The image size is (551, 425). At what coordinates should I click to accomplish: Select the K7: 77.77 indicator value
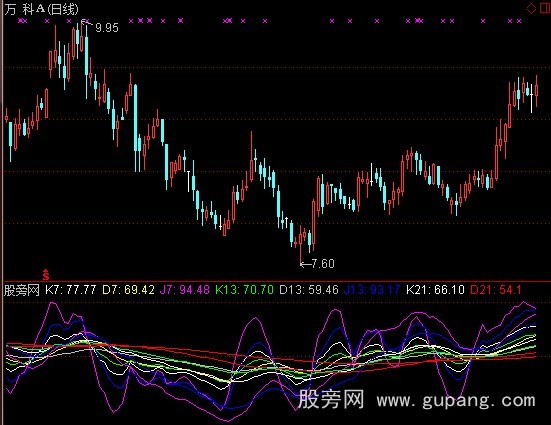pos(71,290)
